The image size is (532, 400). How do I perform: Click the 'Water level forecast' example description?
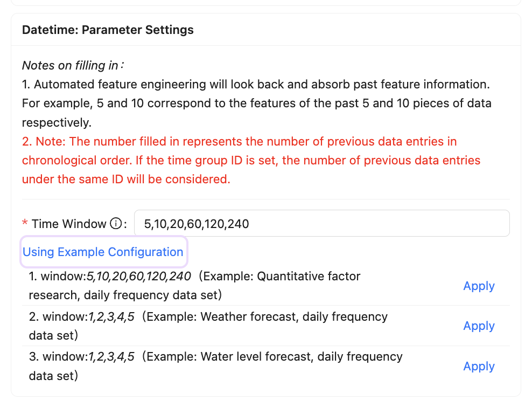tap(275, 356)
